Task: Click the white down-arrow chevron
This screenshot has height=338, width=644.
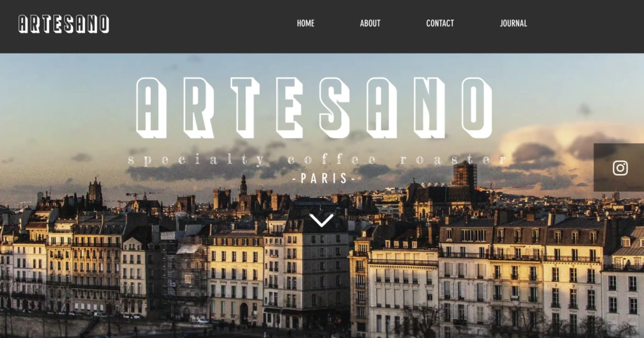Action: click(321, 221)
